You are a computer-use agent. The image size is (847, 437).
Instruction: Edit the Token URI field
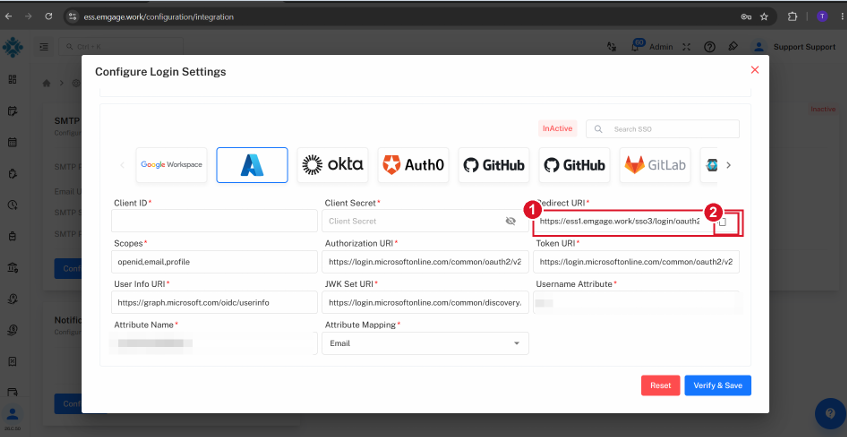click(x=636, y=262)
